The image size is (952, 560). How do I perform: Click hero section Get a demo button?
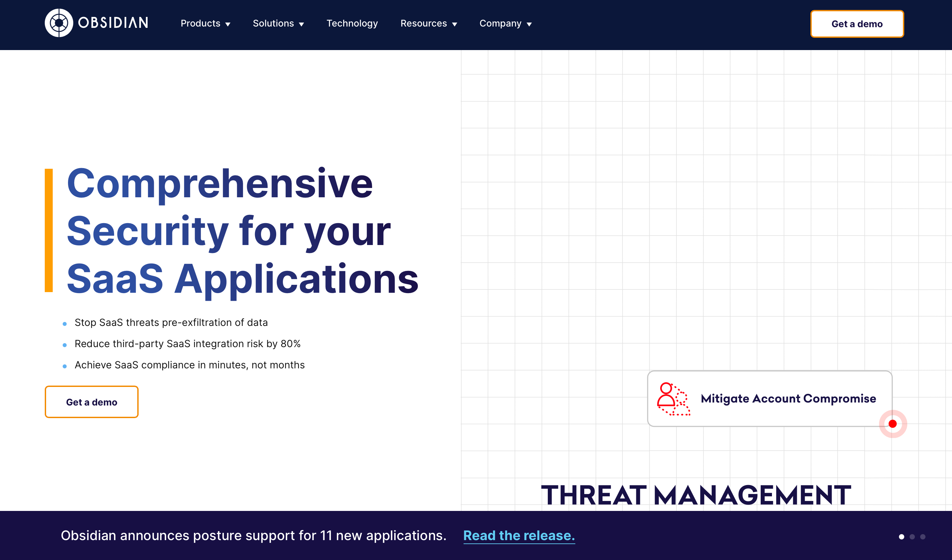(92, 402)
